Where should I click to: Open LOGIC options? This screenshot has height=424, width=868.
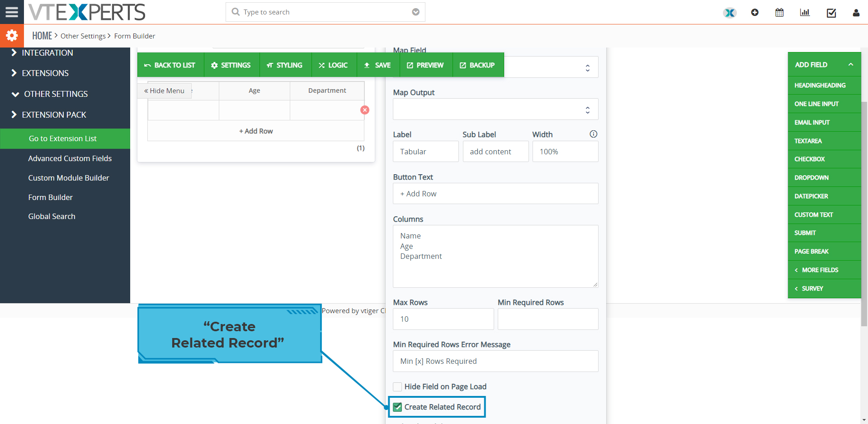click(x=334, y=65)
